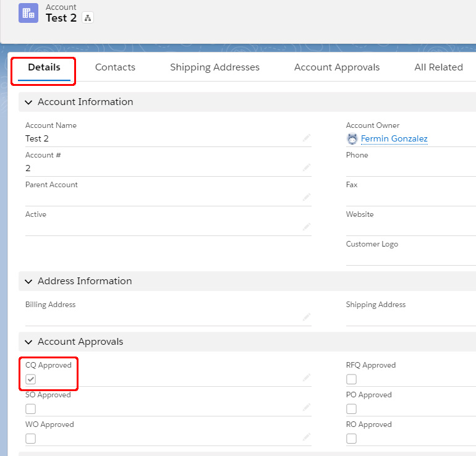Viewport: 476px width, 456px height.
Task: Edit CQ Approved using pencil icon
Action: (x=306, y=378)
